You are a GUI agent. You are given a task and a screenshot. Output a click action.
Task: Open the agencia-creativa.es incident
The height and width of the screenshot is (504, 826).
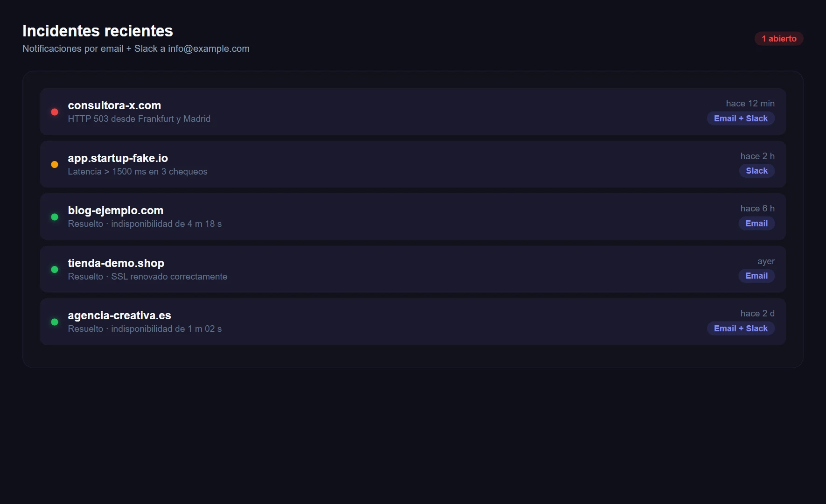point(119,315)
